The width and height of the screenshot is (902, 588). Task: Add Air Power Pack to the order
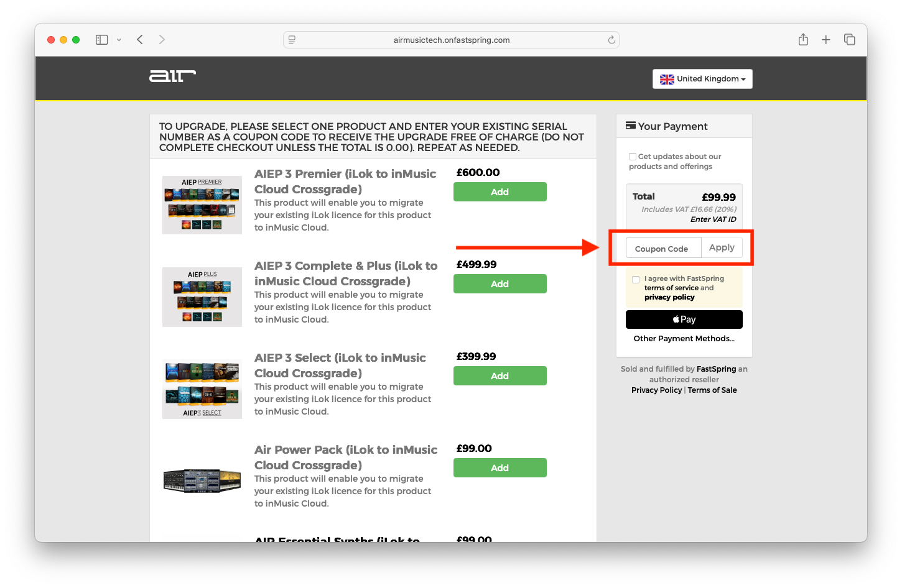tap(500, 468)
